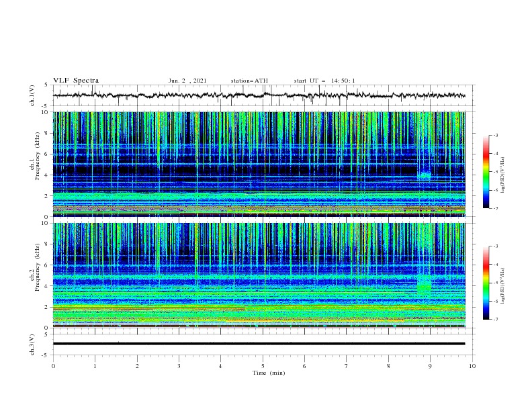Click the "-4" label on the ch.2 colorbar
532x411 pixels.
[495, 265]
